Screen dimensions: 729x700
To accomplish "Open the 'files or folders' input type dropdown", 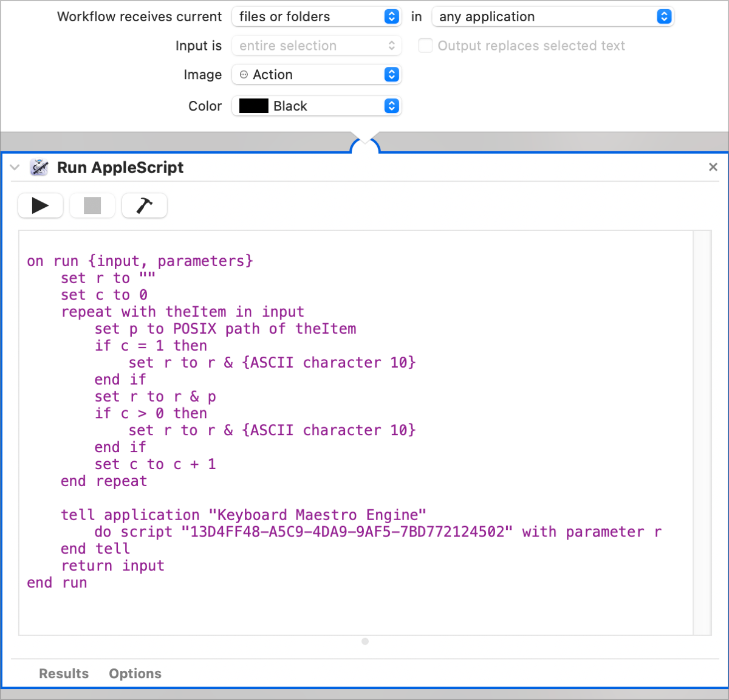I will [317, 17].
